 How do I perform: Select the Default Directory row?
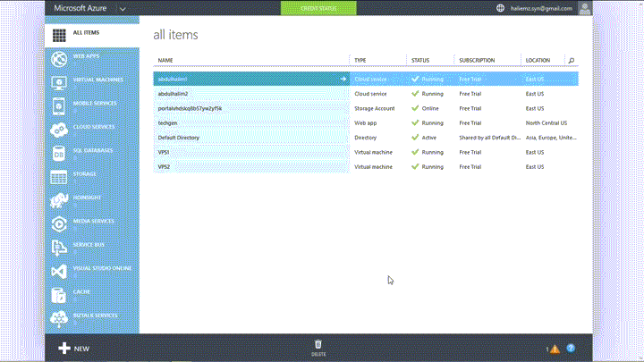pyautogui.click(x=366, y=138)
